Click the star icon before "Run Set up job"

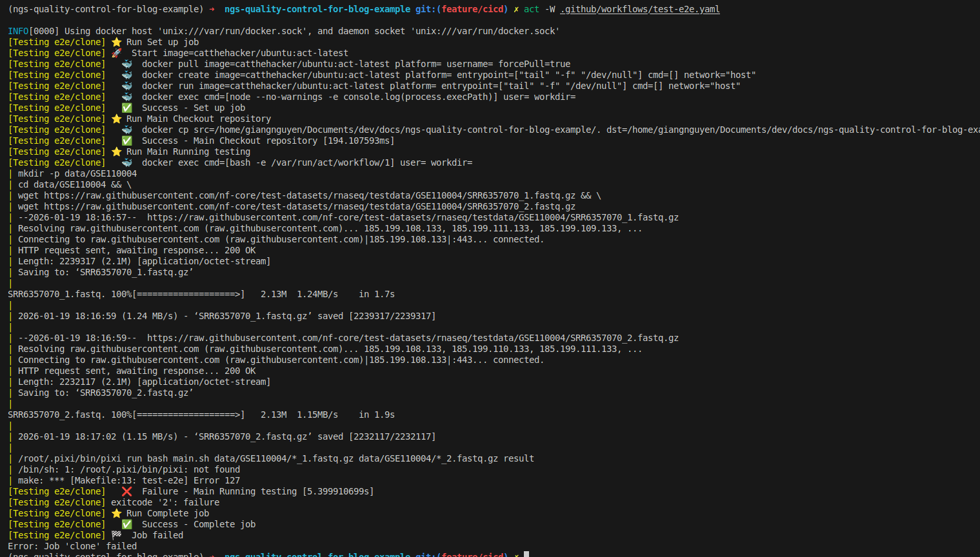pyautogui.click(x=116, y=42)
